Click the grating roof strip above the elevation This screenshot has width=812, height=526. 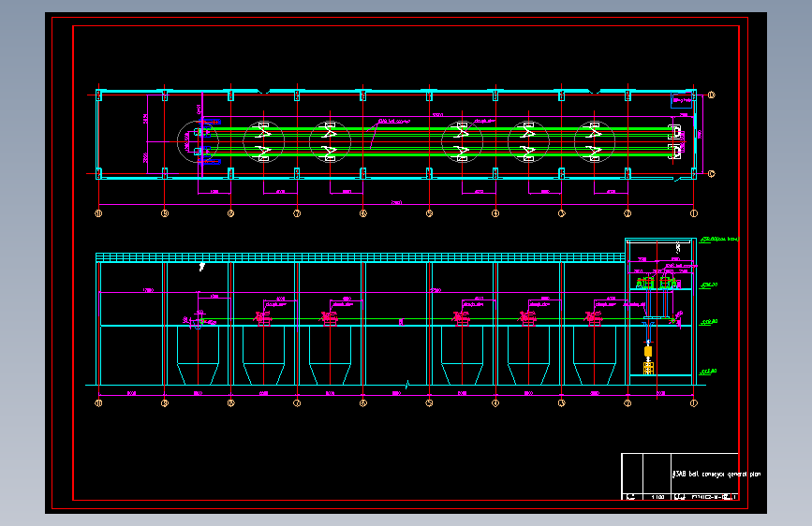pos(361,257)
